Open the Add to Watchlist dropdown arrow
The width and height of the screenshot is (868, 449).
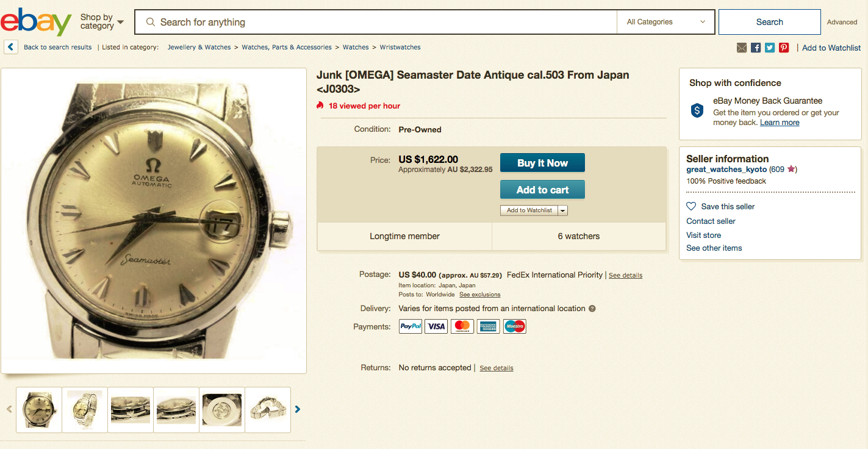tap(562, 210)
